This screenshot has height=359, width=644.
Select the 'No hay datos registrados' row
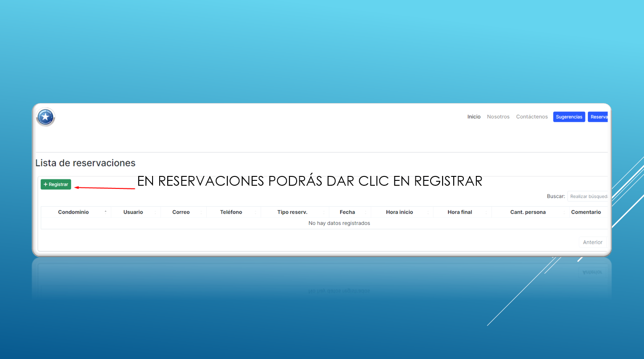[x=339, y=223]
